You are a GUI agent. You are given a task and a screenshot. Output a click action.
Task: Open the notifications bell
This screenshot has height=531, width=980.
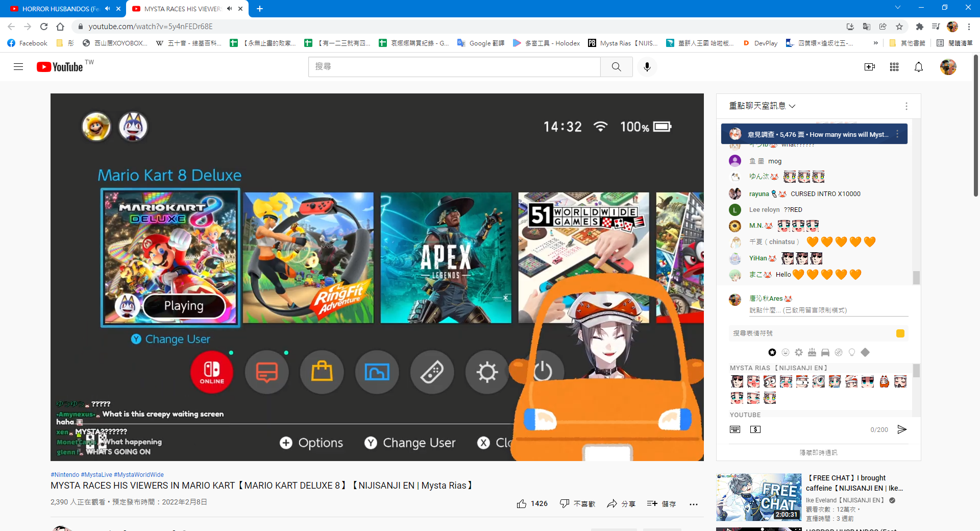coord(919,67)
